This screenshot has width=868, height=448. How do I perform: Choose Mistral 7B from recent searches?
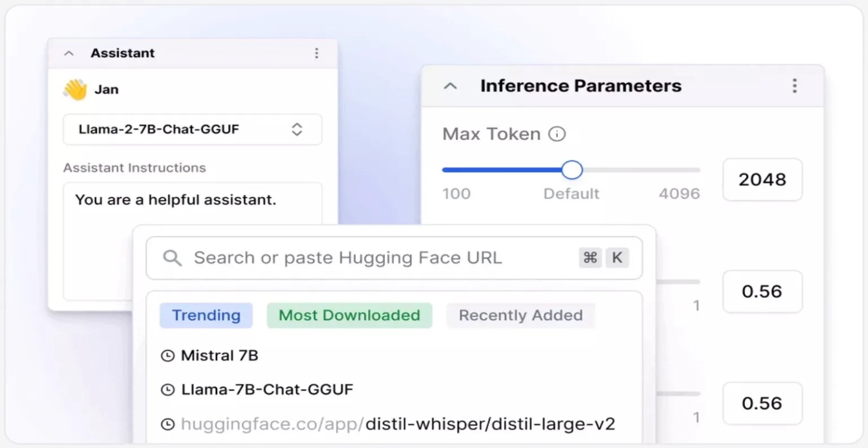coord(220,356)
